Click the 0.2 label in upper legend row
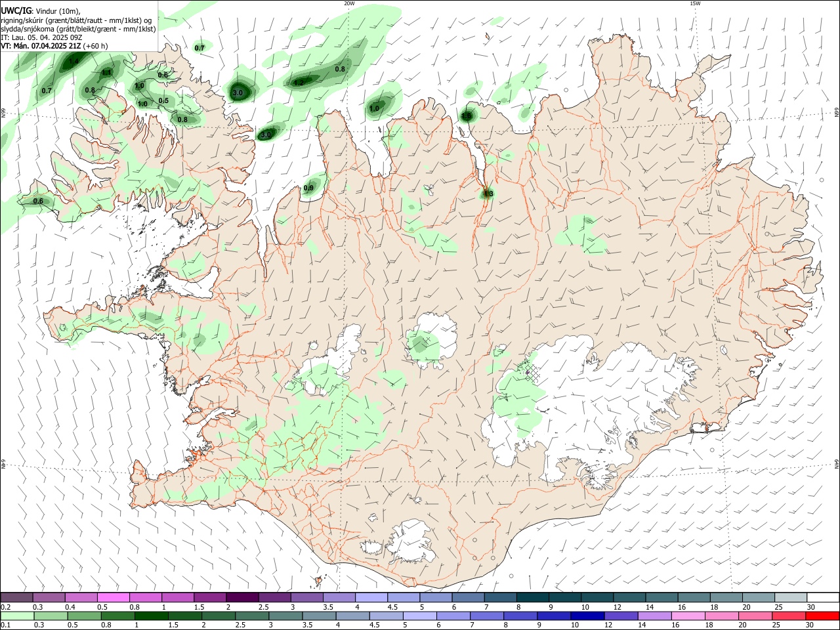The height and width of the screenshot is (630, 840). click(5, 607)
